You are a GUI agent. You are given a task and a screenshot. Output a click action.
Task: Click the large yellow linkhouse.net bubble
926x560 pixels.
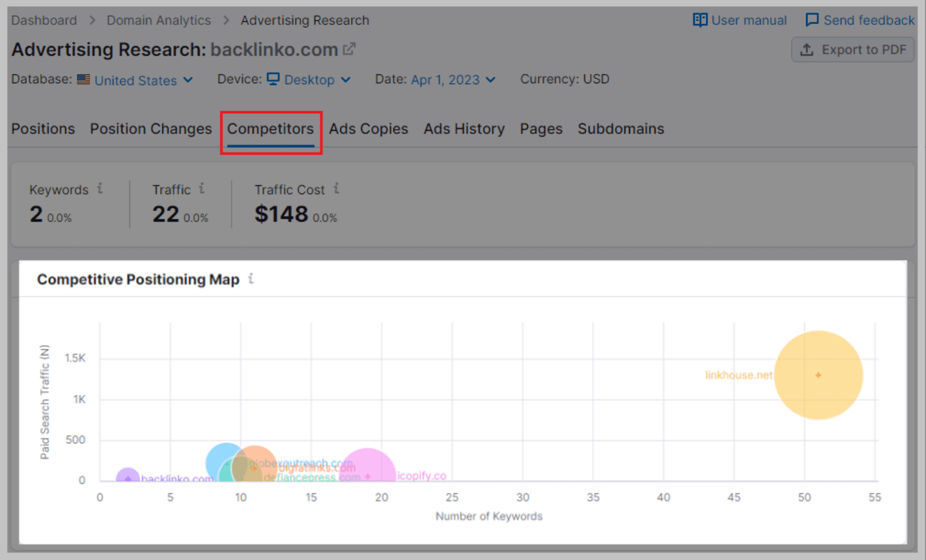(818, 375)
